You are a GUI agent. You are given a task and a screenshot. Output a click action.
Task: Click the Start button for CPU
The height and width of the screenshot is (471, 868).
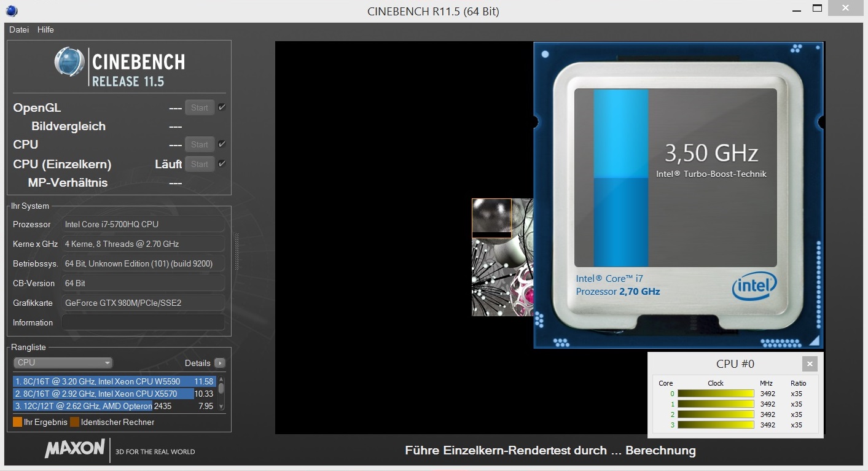pos(200,144)
